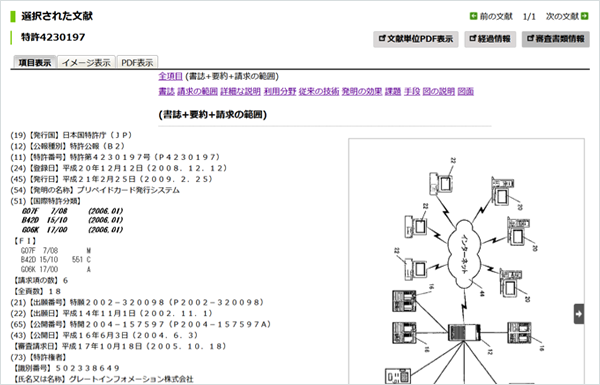The image size is (600, 385).
Task: Click the 特許番号 特許第4230197号 line
Action: pyautogui.click(x=115, y=157)
